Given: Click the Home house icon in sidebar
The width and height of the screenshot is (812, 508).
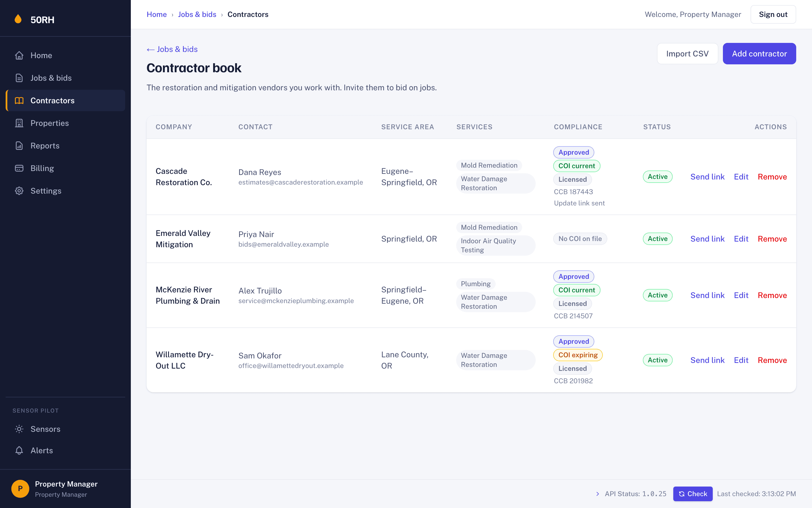Looking at the screenshot, I should pyautogui.click(x=19, y=55).
